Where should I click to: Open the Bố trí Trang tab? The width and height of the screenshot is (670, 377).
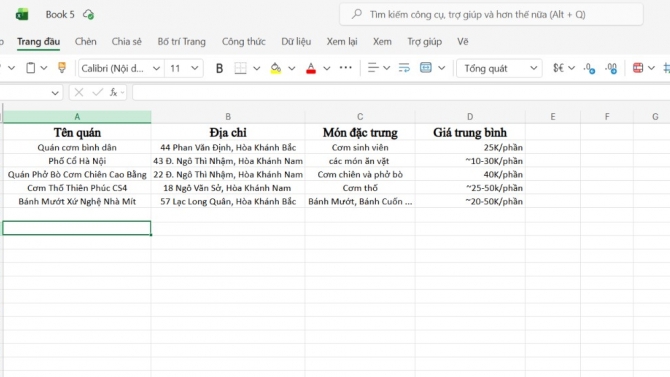[x=182, y=41]
